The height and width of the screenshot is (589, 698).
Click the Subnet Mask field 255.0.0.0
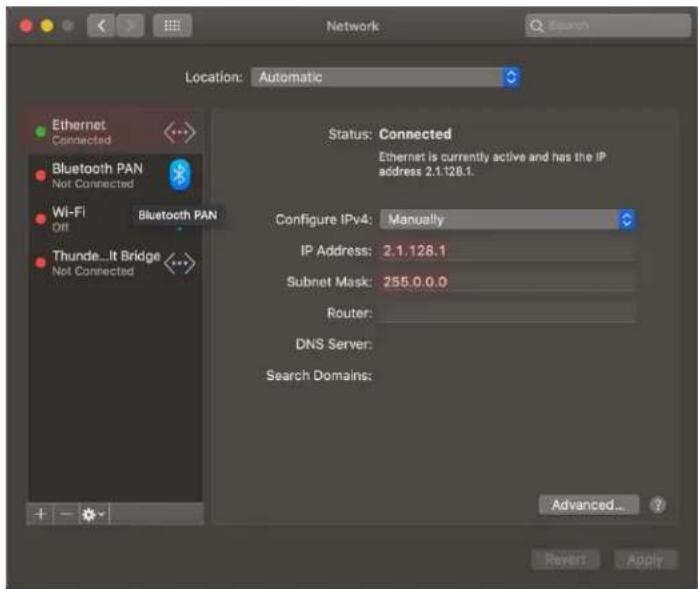coord(507,282)
